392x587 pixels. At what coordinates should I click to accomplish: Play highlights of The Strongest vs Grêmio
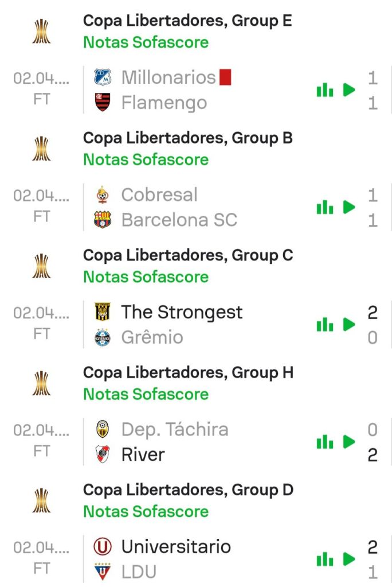(x=349, y=325)
